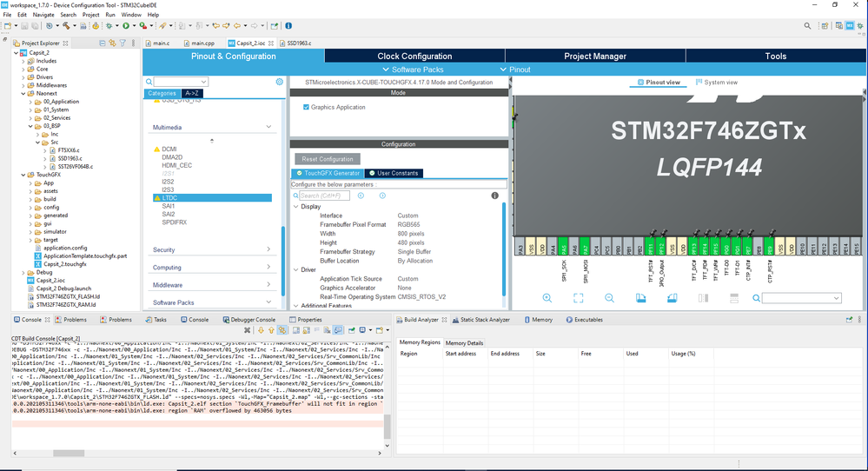Viewport: 868px width, 471px height.
Task: Open Memory Details tab
Action: [464, 343]
